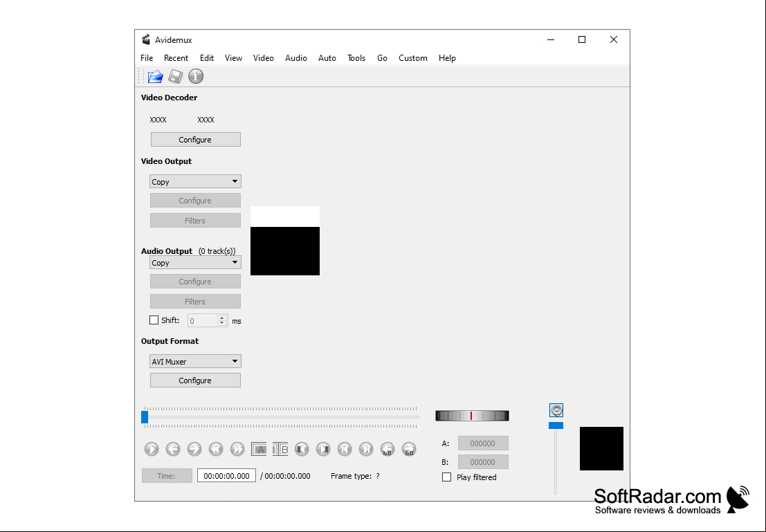Click Configure under Video Decoder
Screen dimensions: 766x532
tap(195, 139)
